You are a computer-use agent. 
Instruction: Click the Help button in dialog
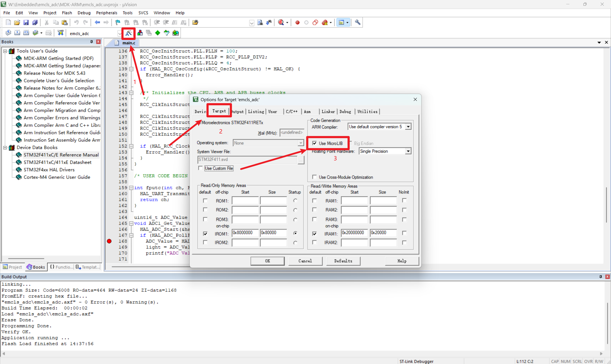[x=402, y=261]
